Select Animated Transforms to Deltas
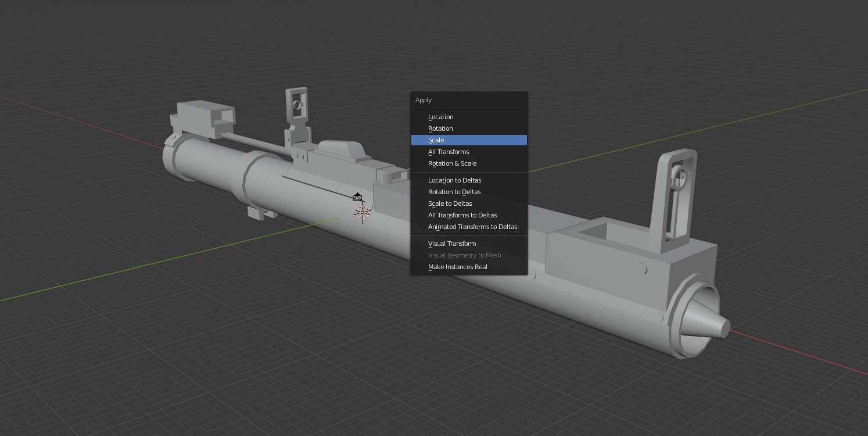The width and height of the screenshot is (868, 436). tap(472, 227)
